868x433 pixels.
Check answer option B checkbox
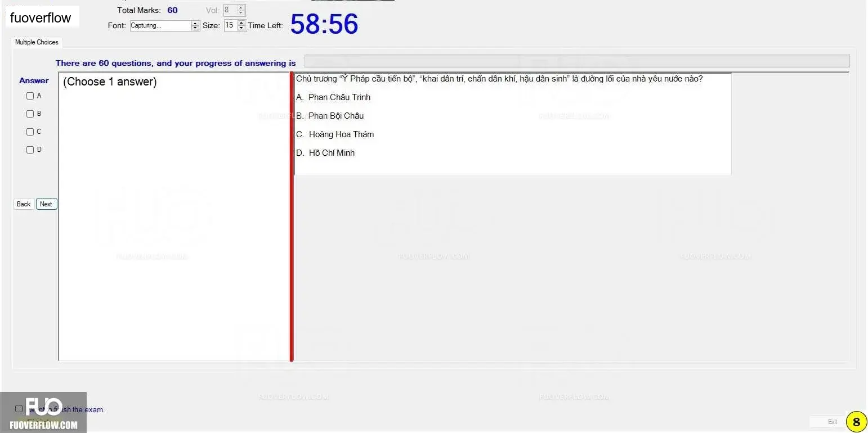click(30, 114)
